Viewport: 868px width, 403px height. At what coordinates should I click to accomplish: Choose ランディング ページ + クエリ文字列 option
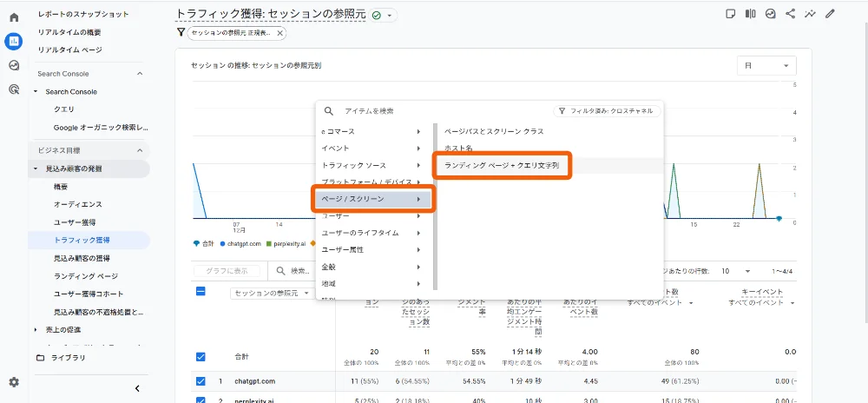tap(501, 165)
